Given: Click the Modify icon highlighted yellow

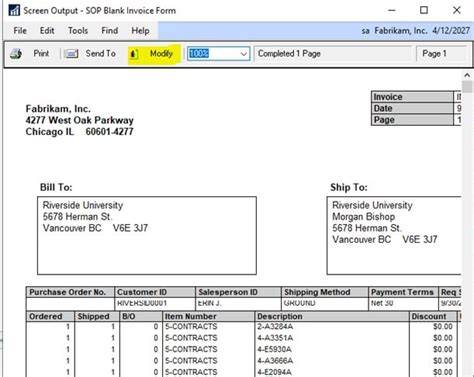Looking at the screenshot, I should (x=134, y=54).
